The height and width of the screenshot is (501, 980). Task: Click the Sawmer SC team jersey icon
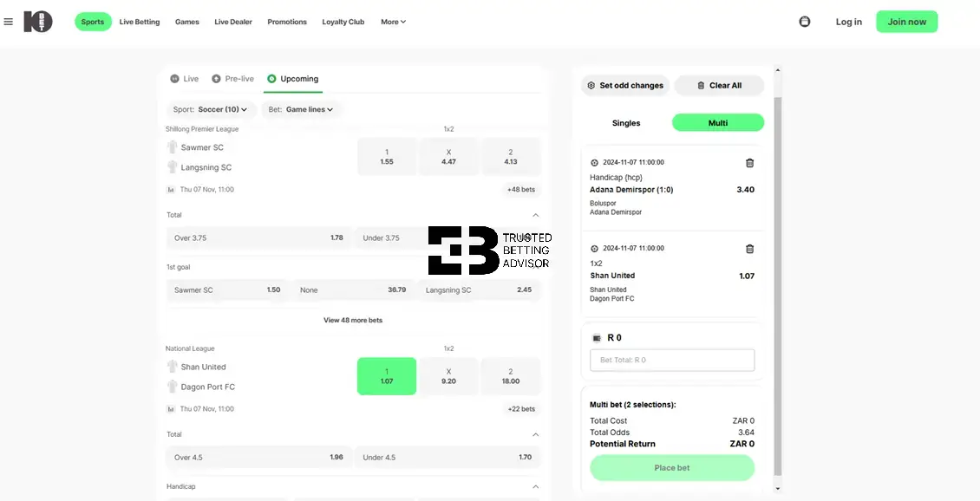173,146
